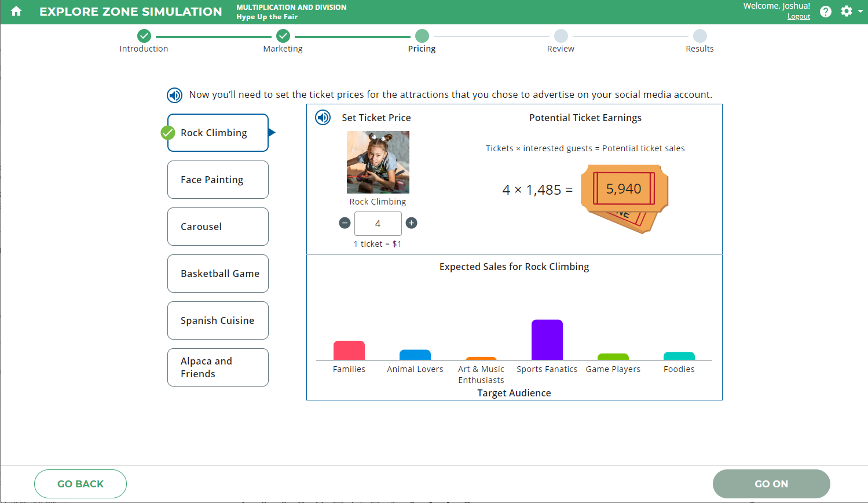Click the Sports Fanatics bar in the chart

tap(547, 339)
